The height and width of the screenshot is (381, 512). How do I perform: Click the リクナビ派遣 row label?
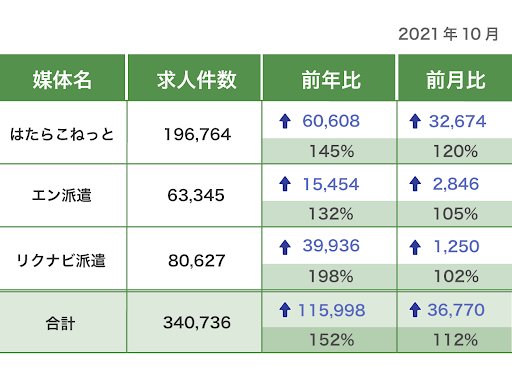click(x=61, y=260)
